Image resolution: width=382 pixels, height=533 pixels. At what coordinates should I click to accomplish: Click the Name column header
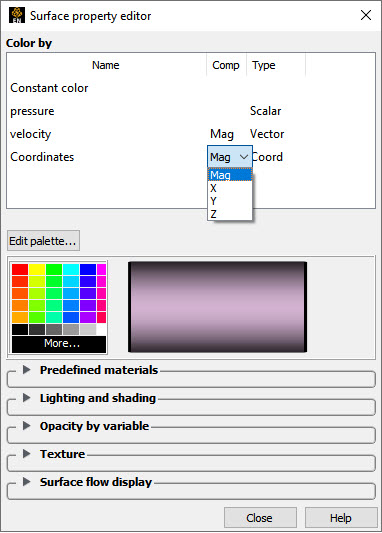pyautogui.click(x=106, y=65)
